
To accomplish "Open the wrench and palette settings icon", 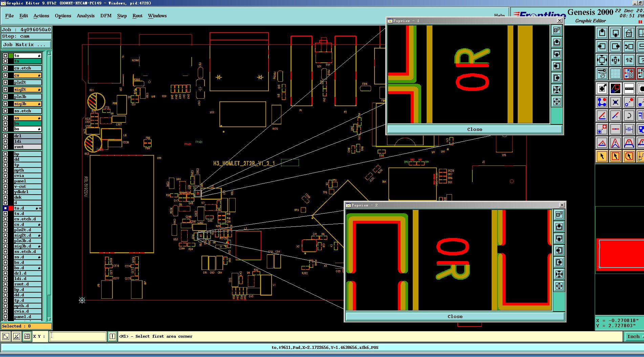I will click(x=602, y=74).
